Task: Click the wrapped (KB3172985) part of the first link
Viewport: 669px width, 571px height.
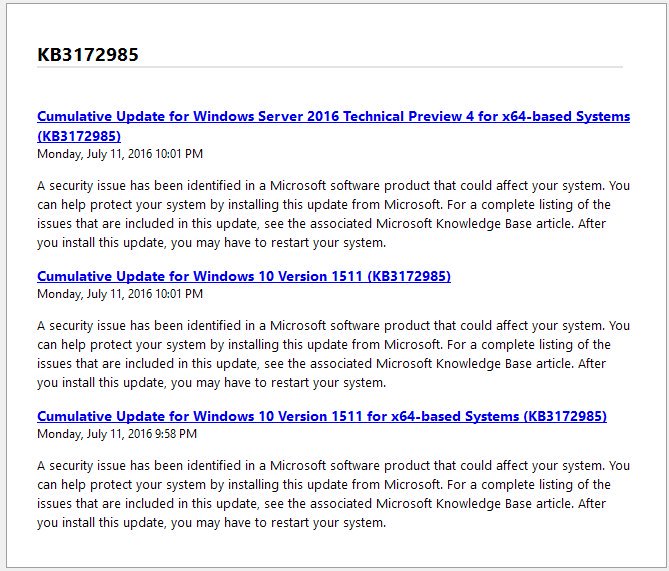Action: 79,136
